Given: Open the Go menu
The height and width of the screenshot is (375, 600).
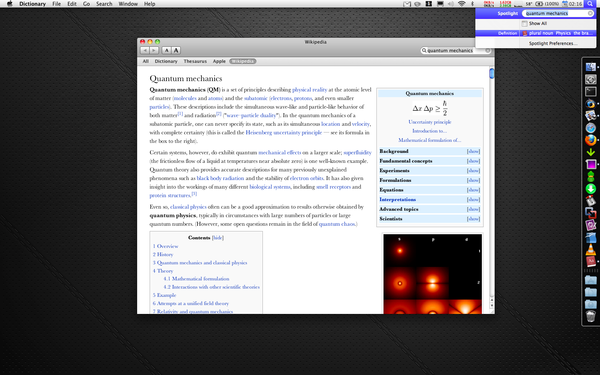Looking at the screenshot, I should (x=86, y=4).
